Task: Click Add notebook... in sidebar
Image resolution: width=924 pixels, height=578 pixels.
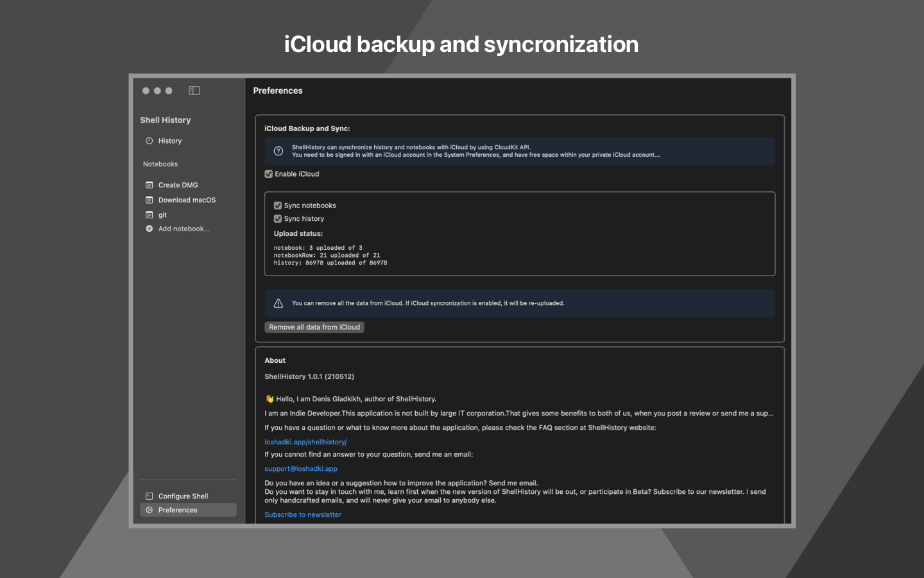Action: 184,229
